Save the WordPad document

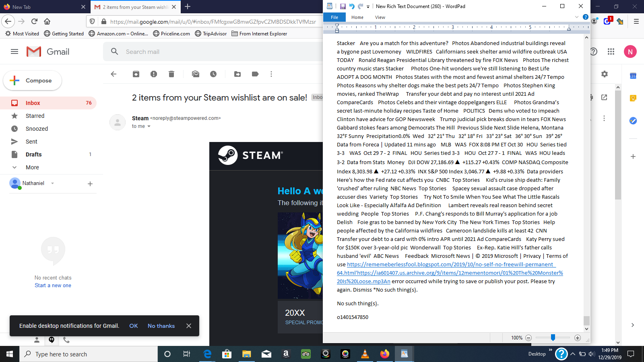pyautogui.click(x=343, y=6)
